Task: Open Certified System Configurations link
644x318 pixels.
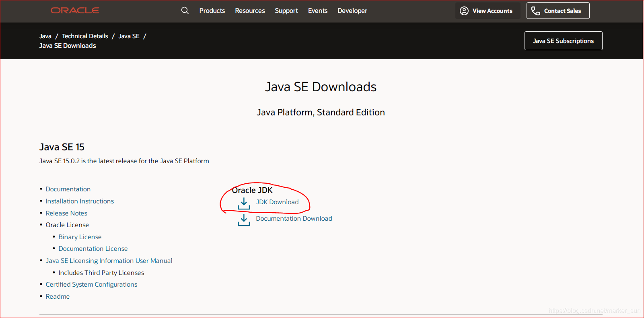Action: [91, 285]
